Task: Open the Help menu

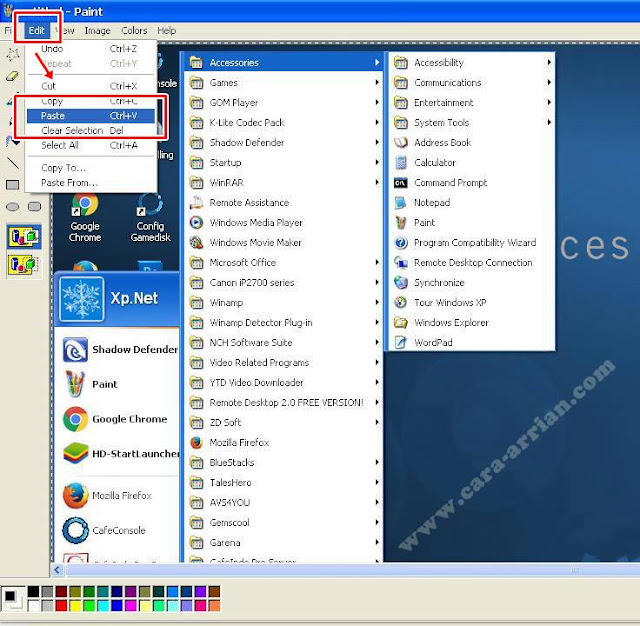Action: tap(167, 31)
